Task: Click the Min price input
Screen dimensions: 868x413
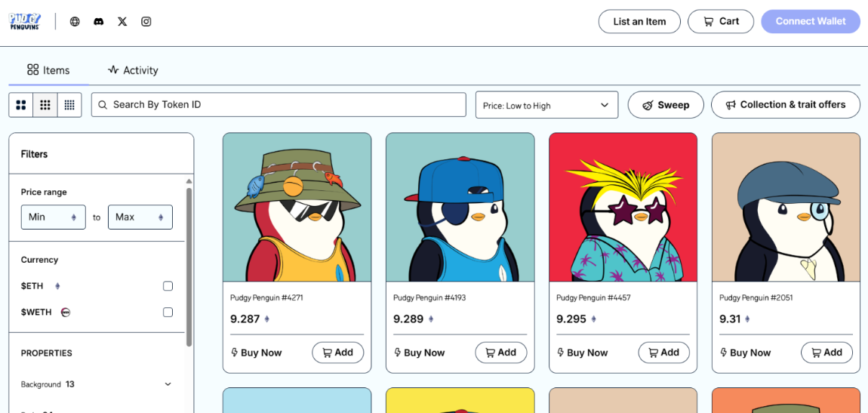Action: pyautogui.click(x=53, y=217)
